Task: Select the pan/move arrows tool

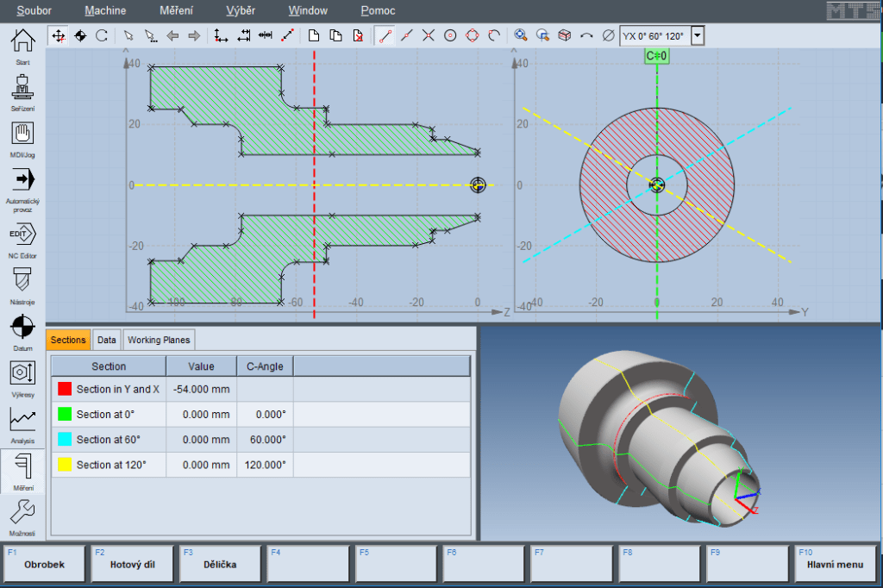Action: point(58,35)
